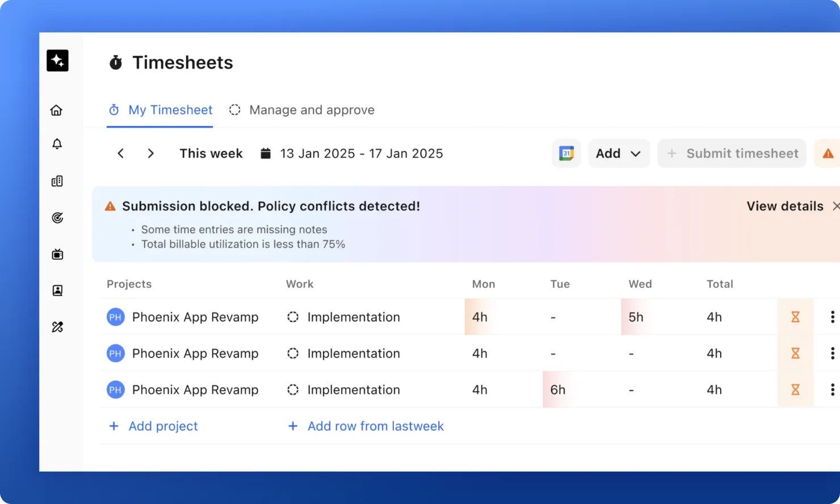
Task: Click Tuesday 6h cell in third row
Action: tap(582, 389)
